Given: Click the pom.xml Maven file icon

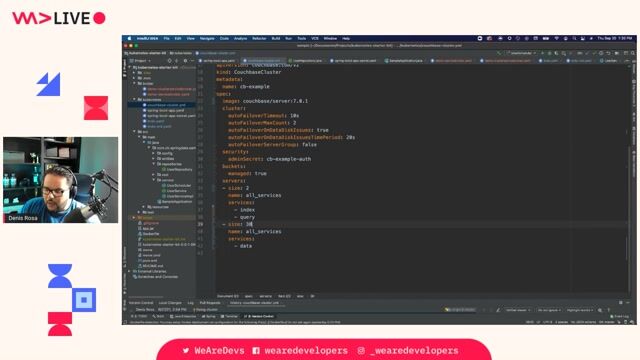Looking at the screenshot, I should [x=140, y=260].
